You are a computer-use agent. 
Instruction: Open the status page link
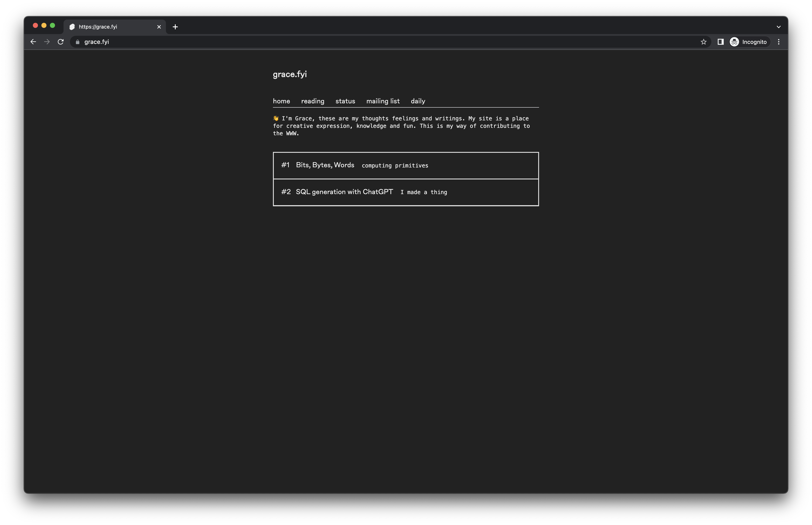345,101
